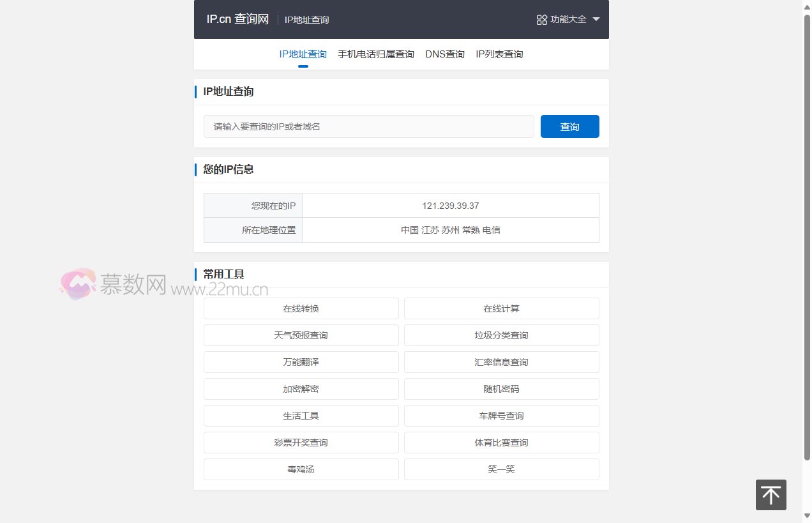Click the 垃圾分类查询 tool
The image size is (812, 523).
click(x=501, y=335)
